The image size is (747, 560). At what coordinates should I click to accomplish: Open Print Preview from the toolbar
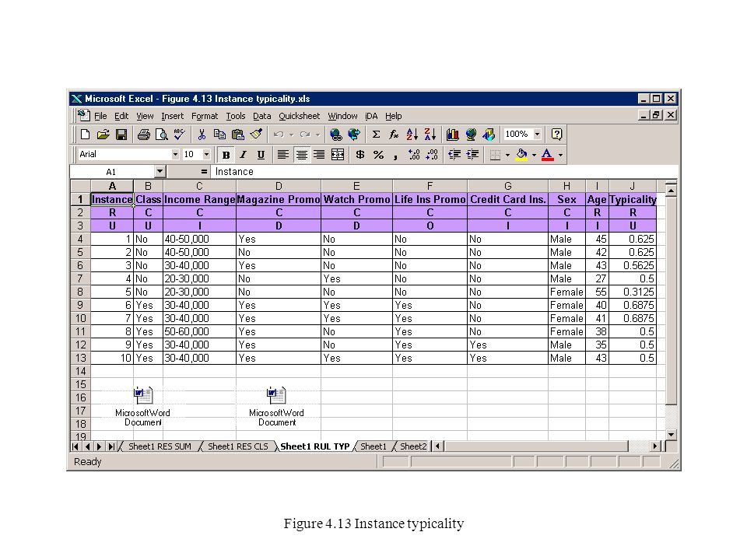coord(162,135)
